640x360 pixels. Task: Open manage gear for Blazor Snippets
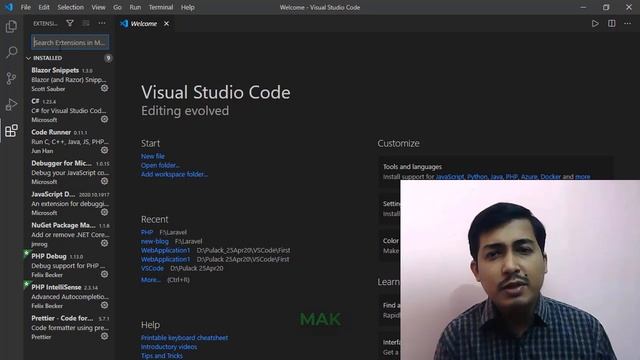point(104,88)
